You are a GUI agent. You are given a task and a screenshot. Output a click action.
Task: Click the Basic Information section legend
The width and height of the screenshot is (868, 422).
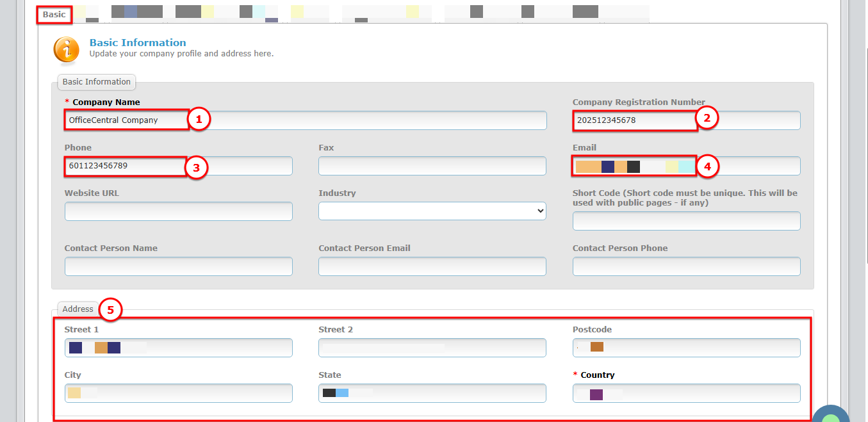(x=97, y=82)
